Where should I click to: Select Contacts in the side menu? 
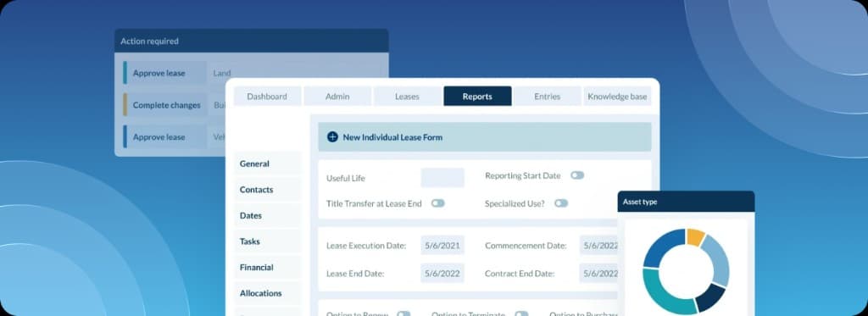point(267,190)
